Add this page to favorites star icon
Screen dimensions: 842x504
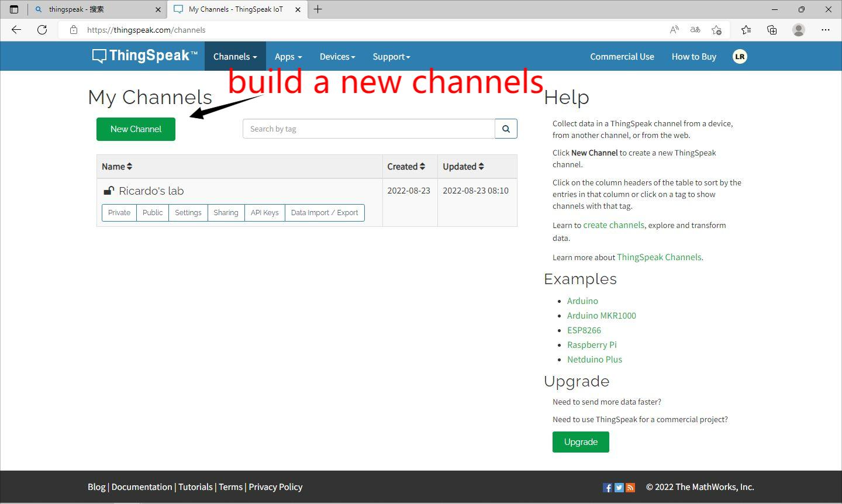(x=716, y=30)
